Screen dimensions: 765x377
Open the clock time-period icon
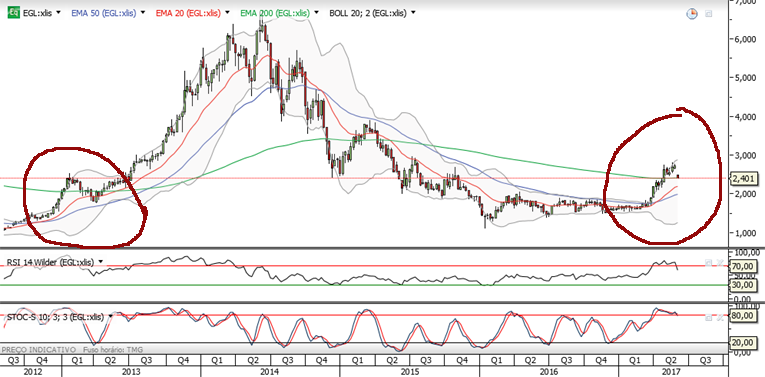tap(692, 14)
